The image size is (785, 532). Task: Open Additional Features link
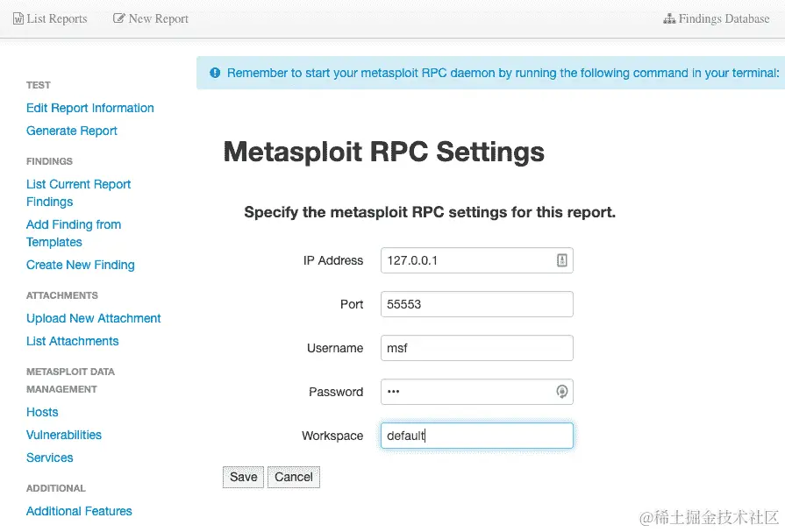[x=79, y=512]
